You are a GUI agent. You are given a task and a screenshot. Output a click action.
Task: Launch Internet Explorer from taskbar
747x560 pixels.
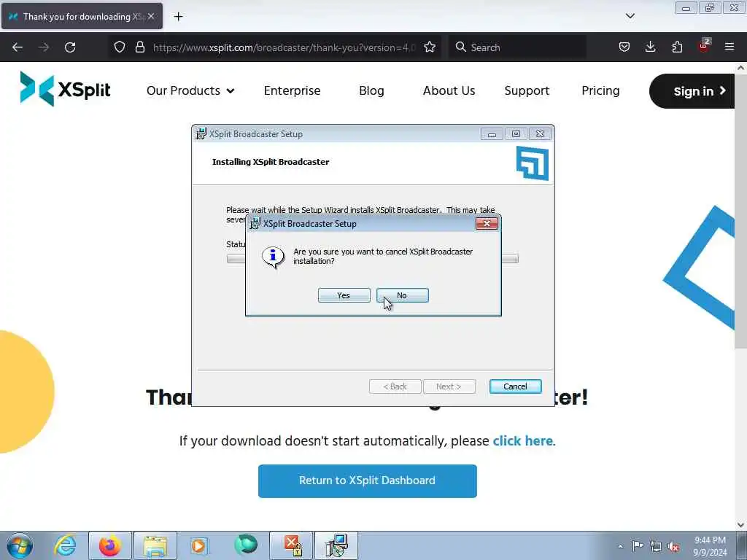click(x=65, y=545)
